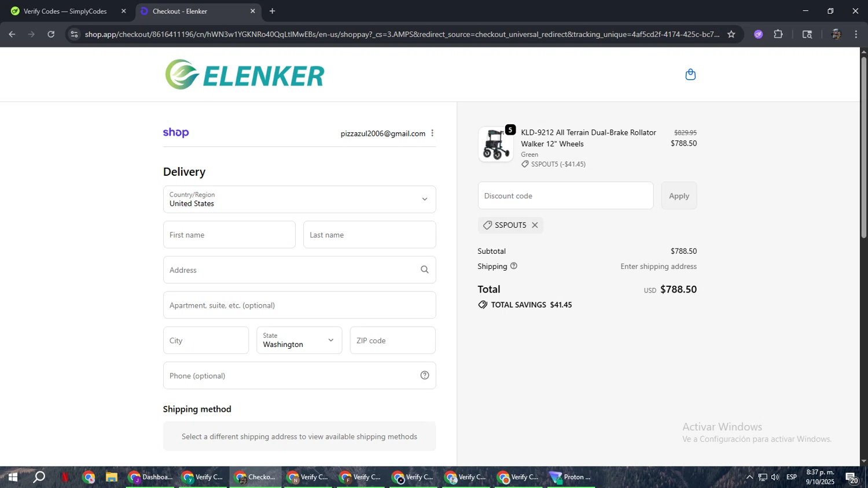Click the page vertical scrollbar
The width and height of the screenshot is (868, 488).
863,147
